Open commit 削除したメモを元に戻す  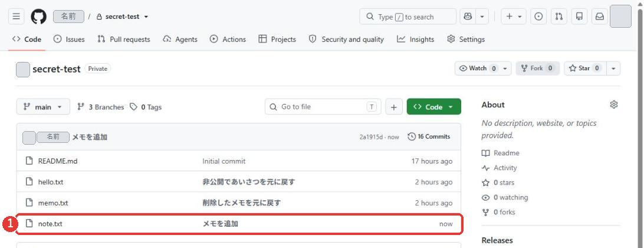(242, 203)
